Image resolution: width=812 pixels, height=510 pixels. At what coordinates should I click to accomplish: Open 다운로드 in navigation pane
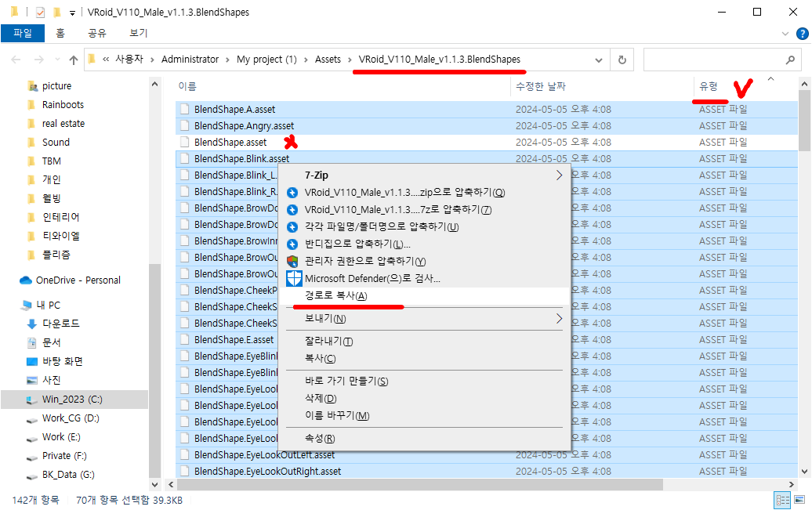[60, 324]
